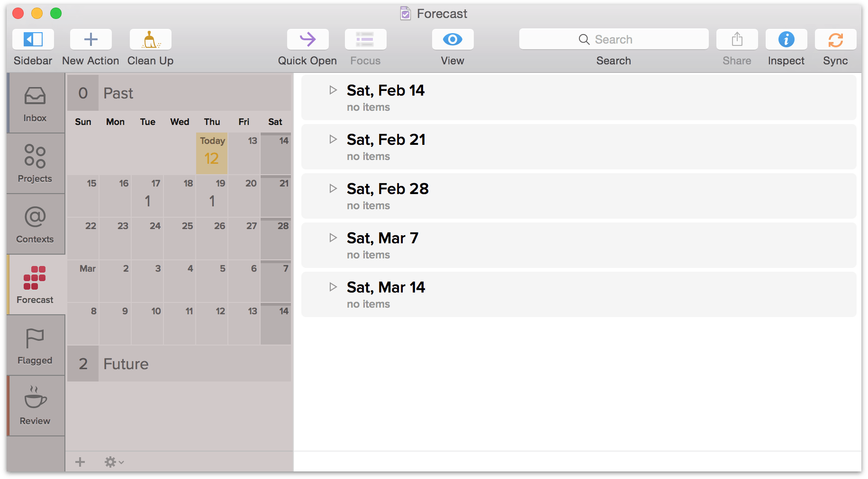Click the Share toolbar icon
The image size is (868, 479).
pos(737,39)
